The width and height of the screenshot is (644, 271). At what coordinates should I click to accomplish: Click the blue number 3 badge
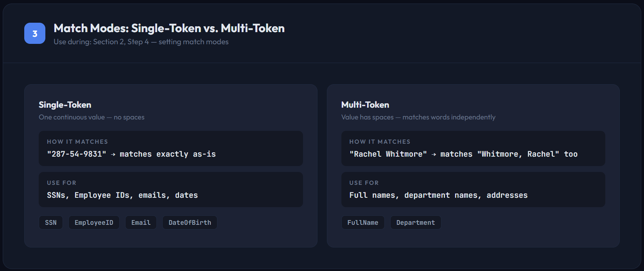(35, 33)
